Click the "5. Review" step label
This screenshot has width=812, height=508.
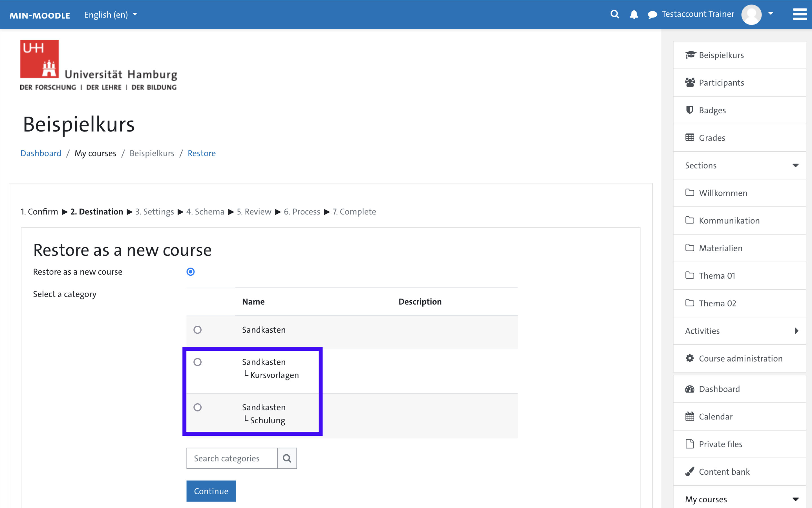(254, 212)
